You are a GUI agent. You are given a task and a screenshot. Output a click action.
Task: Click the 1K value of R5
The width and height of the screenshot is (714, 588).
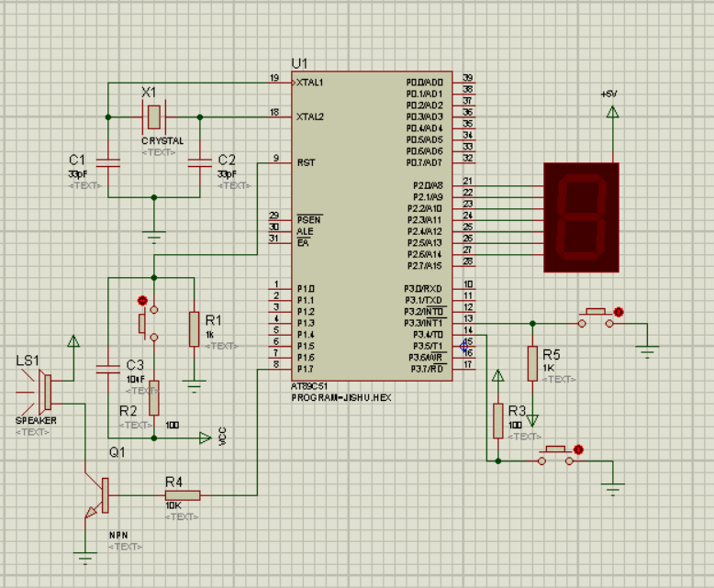click(548, 368)
